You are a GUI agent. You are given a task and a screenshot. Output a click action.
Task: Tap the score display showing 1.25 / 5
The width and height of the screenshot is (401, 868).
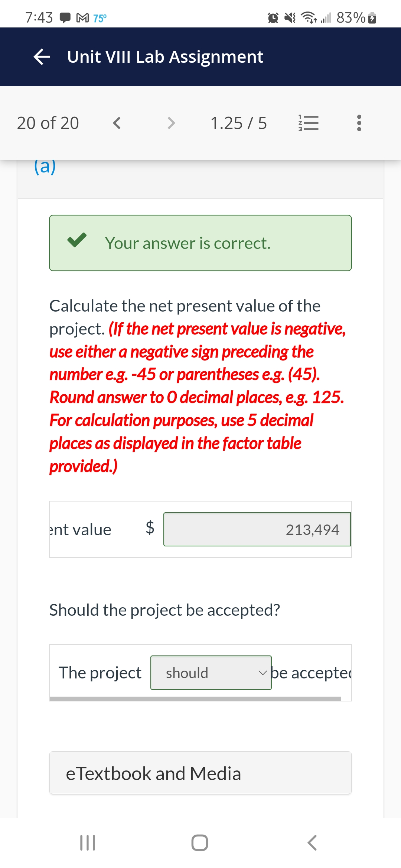coord(239,124)
